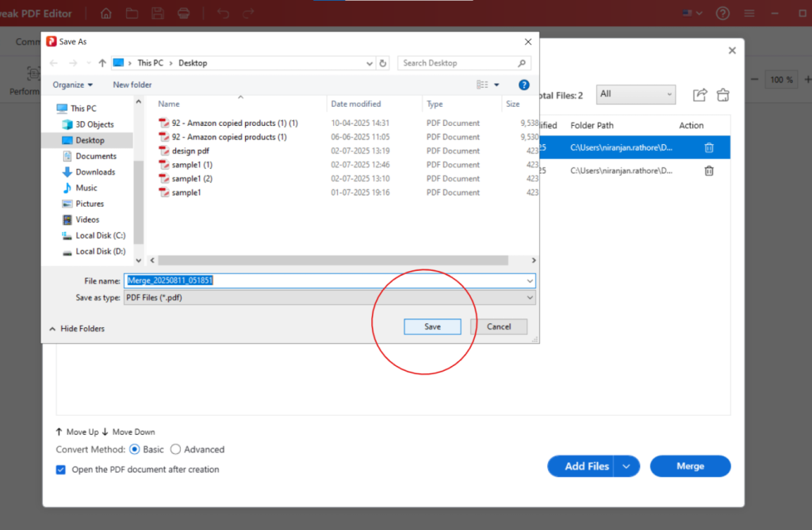The image size is (812, 530).
Task: Click the share/export icon in the merge panel
Action: [x=699, y=94]
